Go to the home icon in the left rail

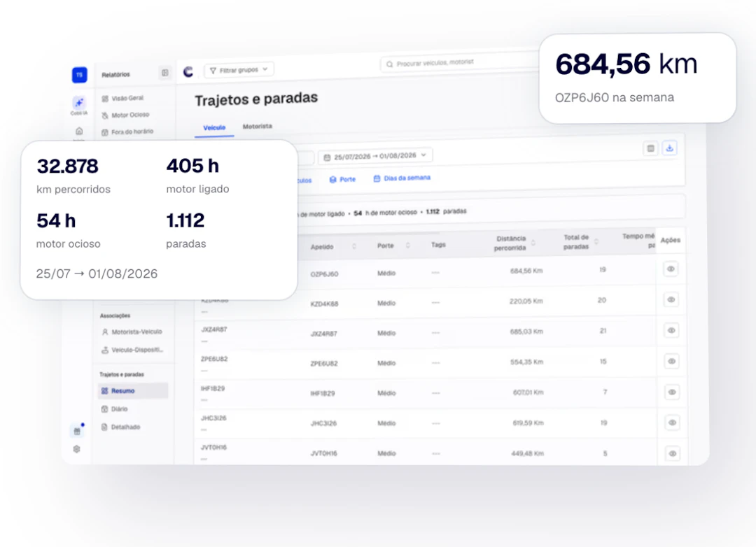click(x=79, y=131)
